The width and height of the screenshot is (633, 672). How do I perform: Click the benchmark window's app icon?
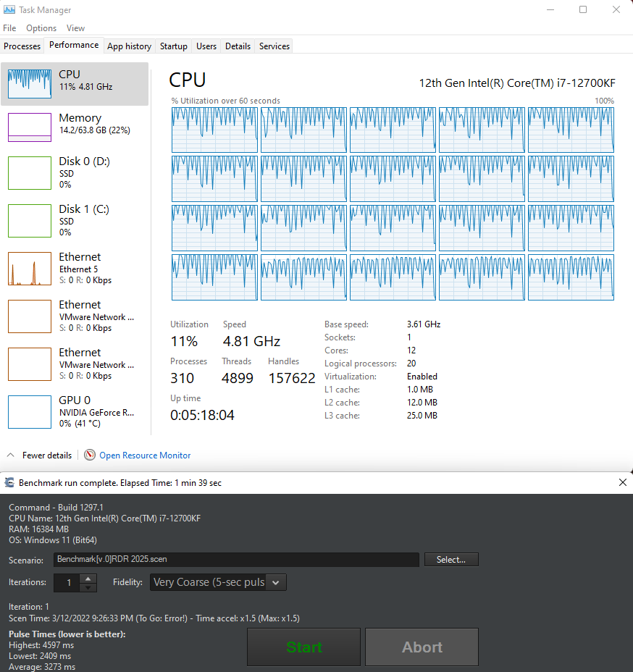(9, 482)
